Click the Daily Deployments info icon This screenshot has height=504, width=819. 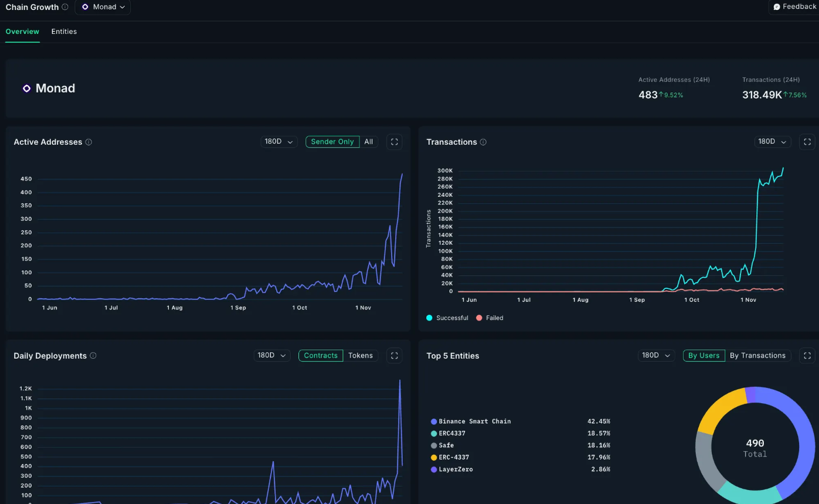tap(93, 356)
